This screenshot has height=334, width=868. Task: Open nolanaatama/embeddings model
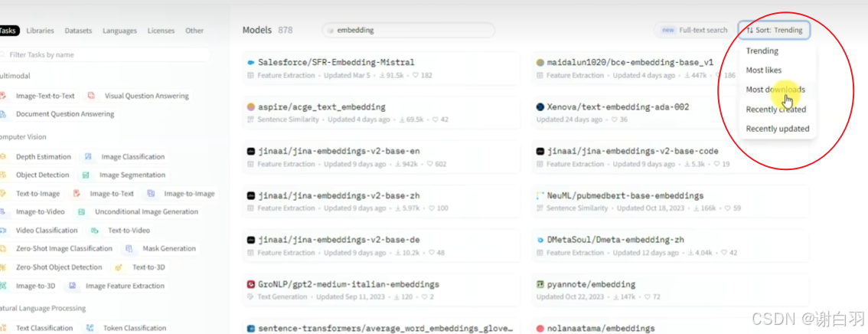tap(671, 327)
